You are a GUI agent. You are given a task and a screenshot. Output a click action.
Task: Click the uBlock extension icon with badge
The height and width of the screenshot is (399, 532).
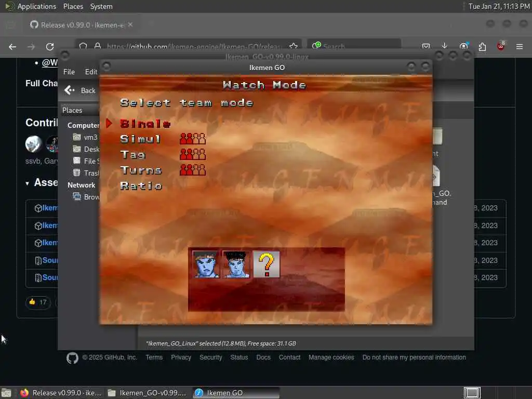point(501,46)
